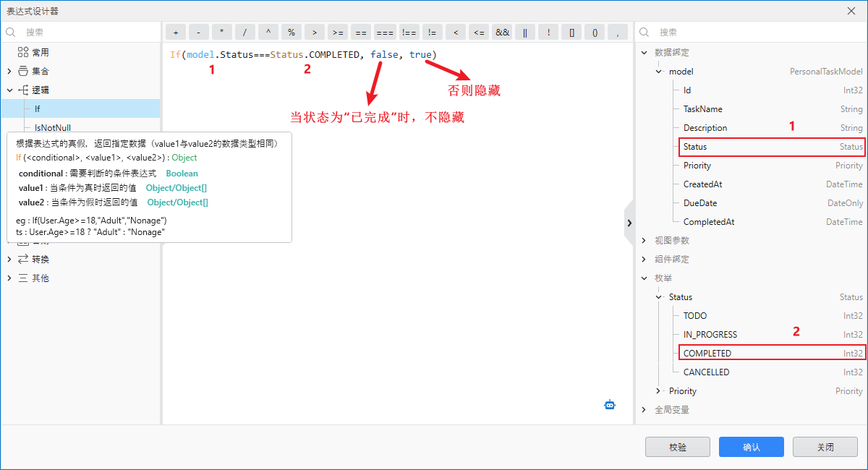Collapse the editor panel with the chevron arrow
The image size is (868, 470).
coord(629,223)
